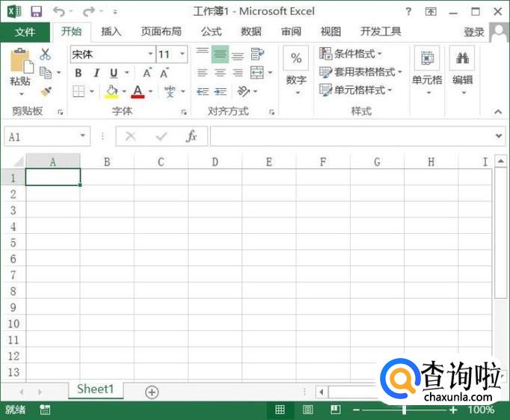Expand the formula bar chevron
The height and width of the screenshot is (420, 510).
pos(499,135)
